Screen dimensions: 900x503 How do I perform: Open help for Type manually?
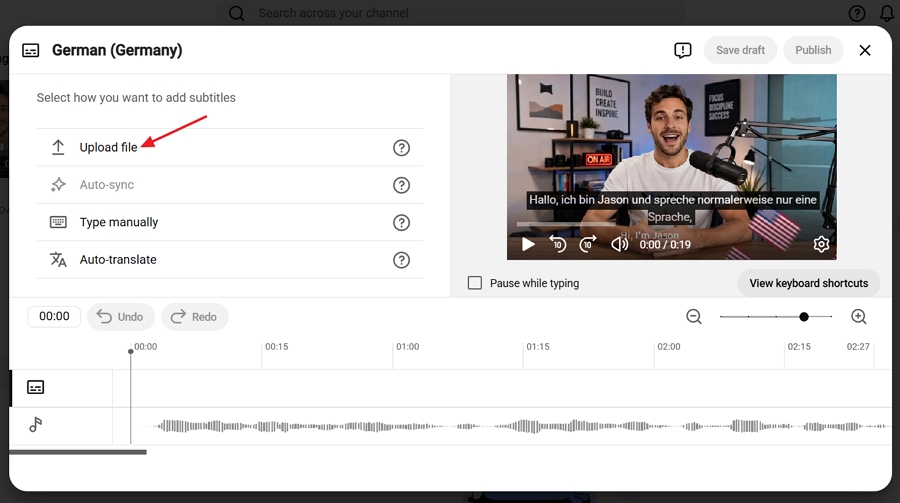coord(401,223)
